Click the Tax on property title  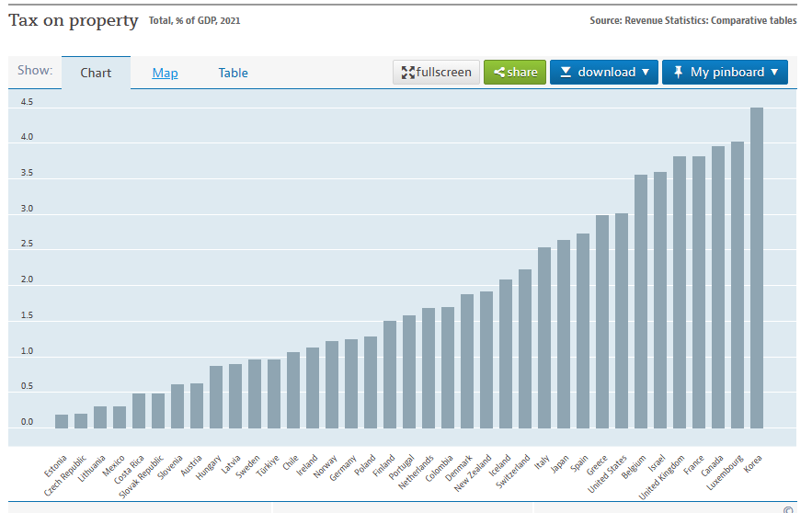pos(74,20)
